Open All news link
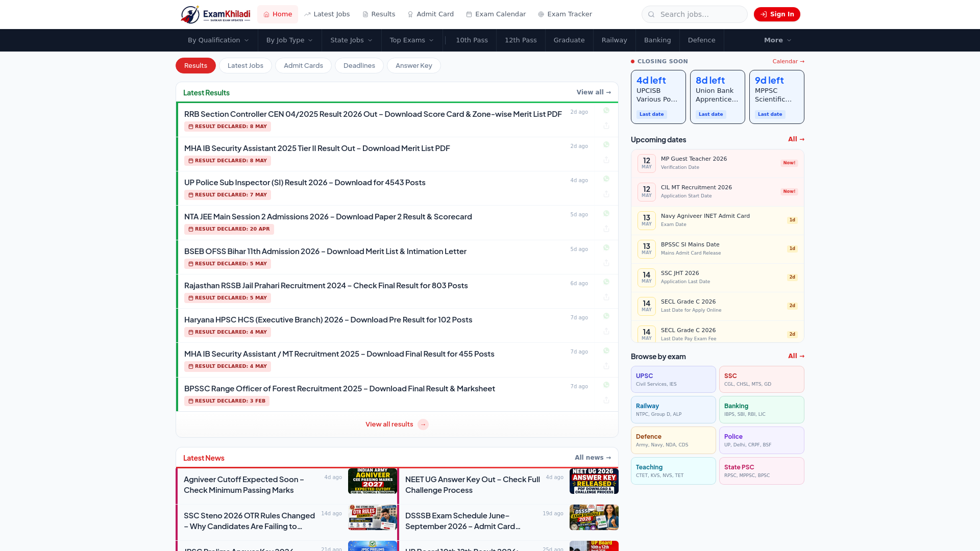Image resolution: width=980 pixels, height=551 pixels. (593, 458)
